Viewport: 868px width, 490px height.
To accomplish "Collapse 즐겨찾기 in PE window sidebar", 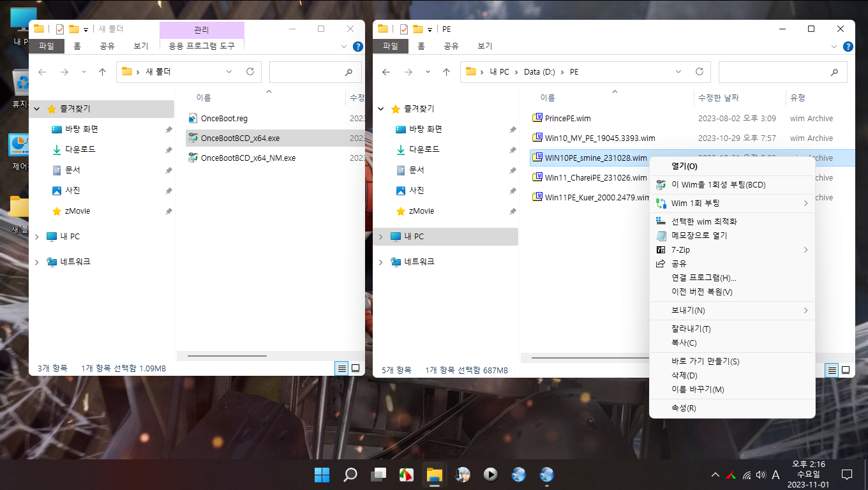I will tap(381, 109).
